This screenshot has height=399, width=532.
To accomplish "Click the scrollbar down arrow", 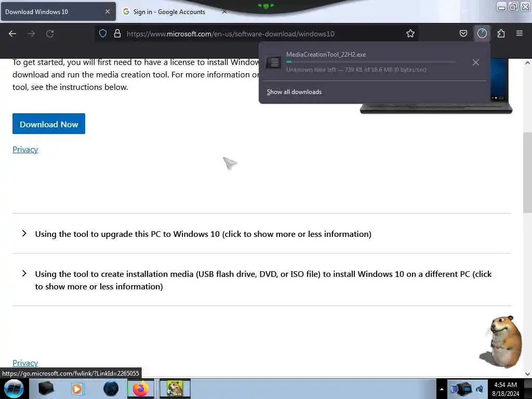I will pyautogui.click(x=527, y=374).
